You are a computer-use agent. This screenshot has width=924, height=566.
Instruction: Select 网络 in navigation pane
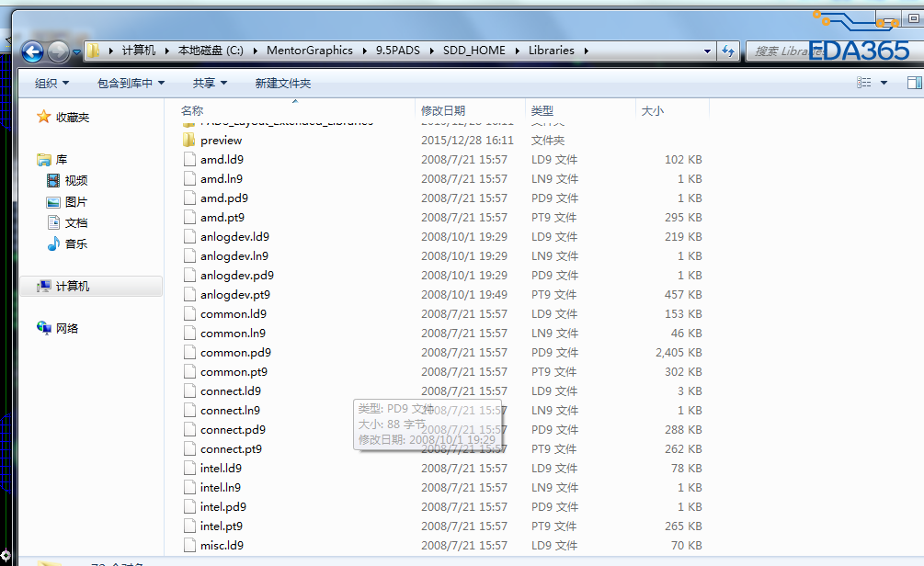[66, 329]
